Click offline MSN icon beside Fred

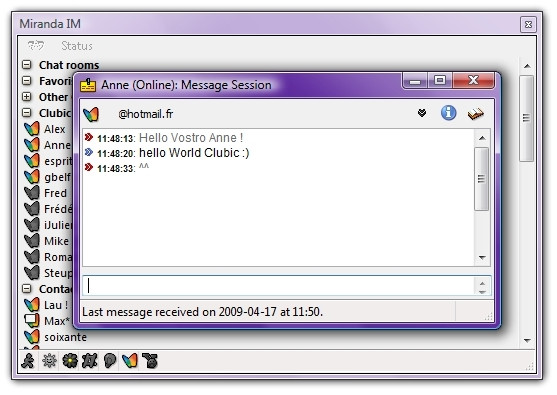coord(32,193)
